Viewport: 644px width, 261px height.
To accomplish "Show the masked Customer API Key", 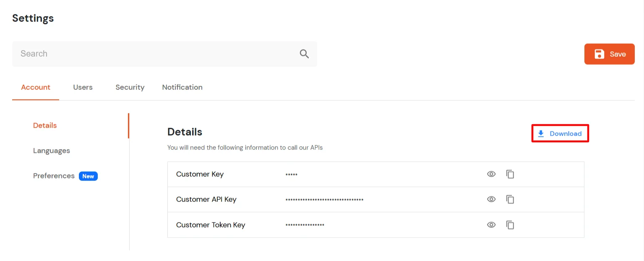I will [x=491, y=199].
